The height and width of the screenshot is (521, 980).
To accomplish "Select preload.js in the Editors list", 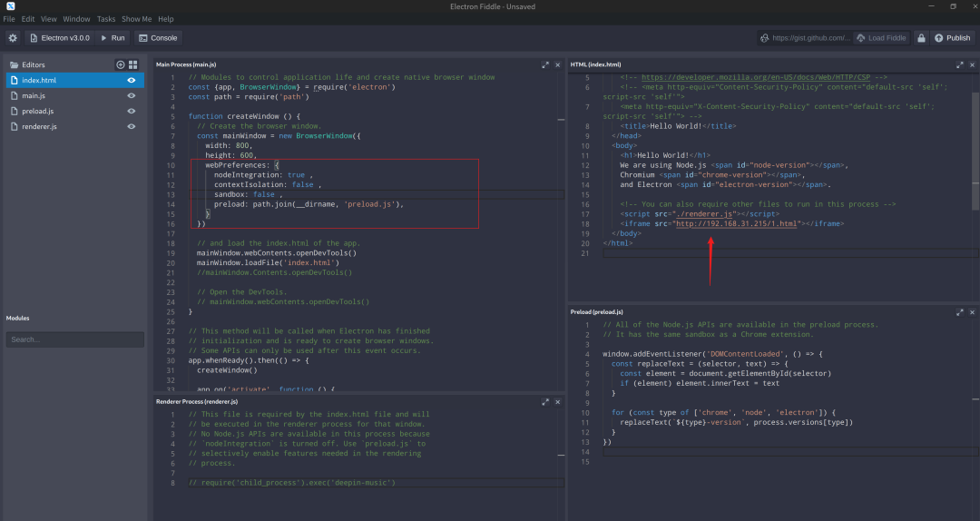I will tap(38, 111).
